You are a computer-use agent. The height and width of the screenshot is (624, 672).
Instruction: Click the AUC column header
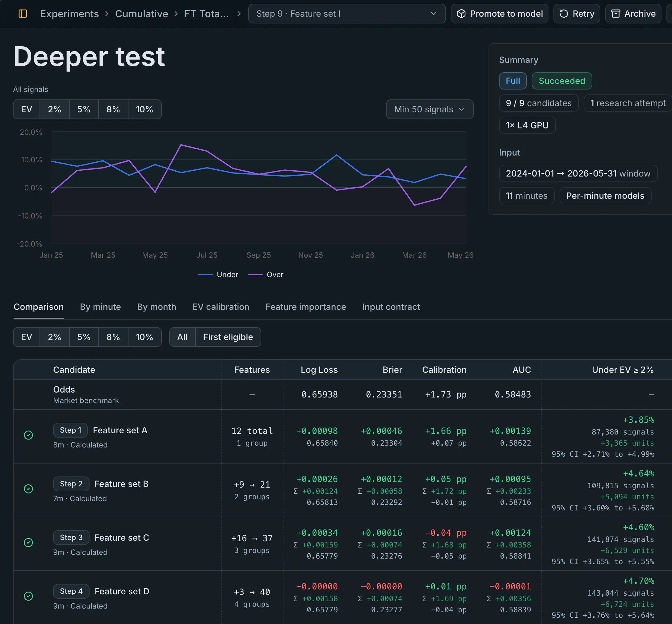tap(521, 369)
